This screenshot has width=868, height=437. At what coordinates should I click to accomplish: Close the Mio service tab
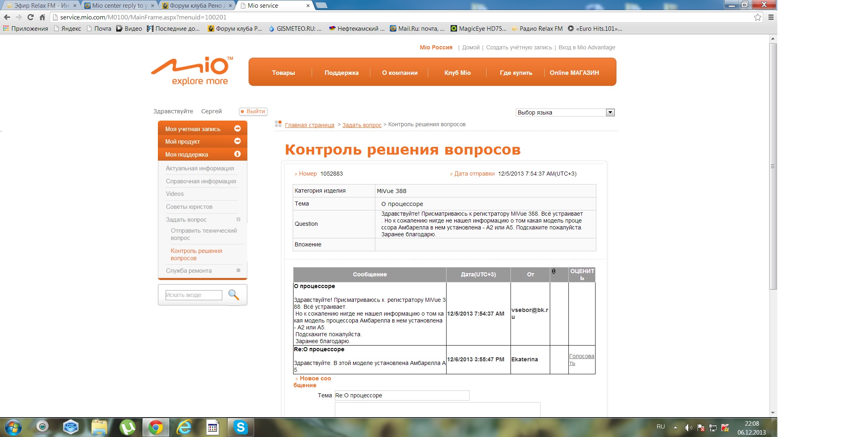308,6
